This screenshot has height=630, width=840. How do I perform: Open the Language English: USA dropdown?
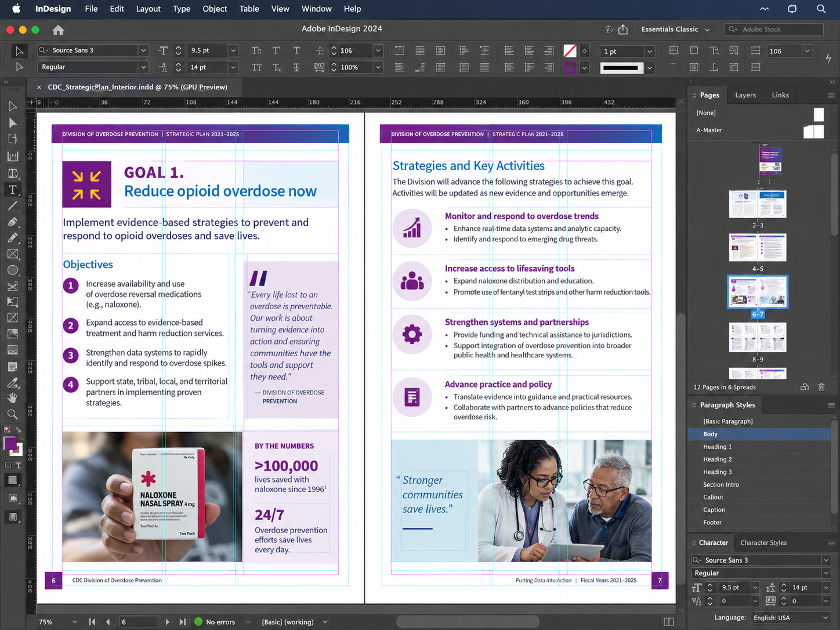pos(791,618)
